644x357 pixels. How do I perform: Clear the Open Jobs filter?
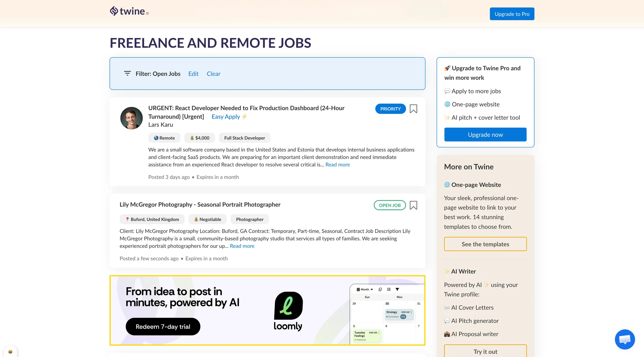[213, 74]
